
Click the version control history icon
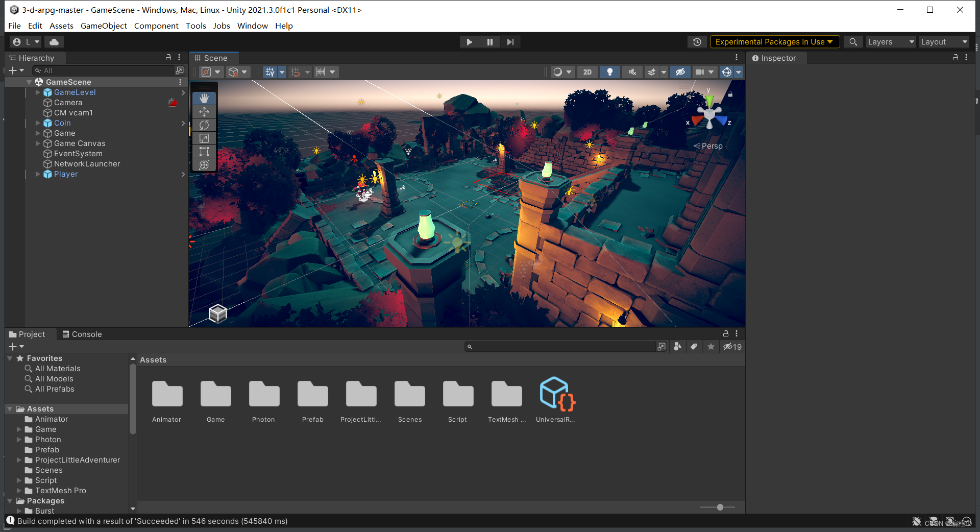click(x=697, y=41)
